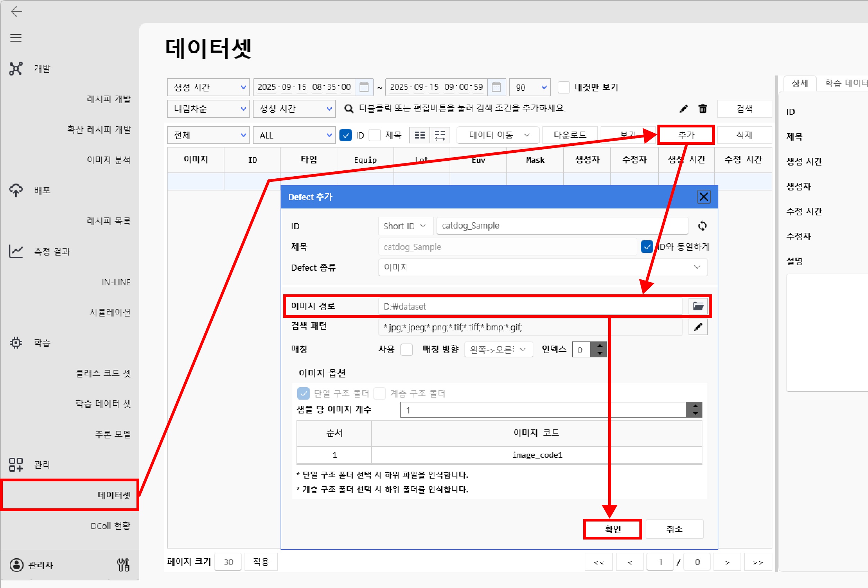Check the 제목 checkbox in filter bar
Image resolution: width=868 pixels, height=588 pixels.
click(375, 135)
